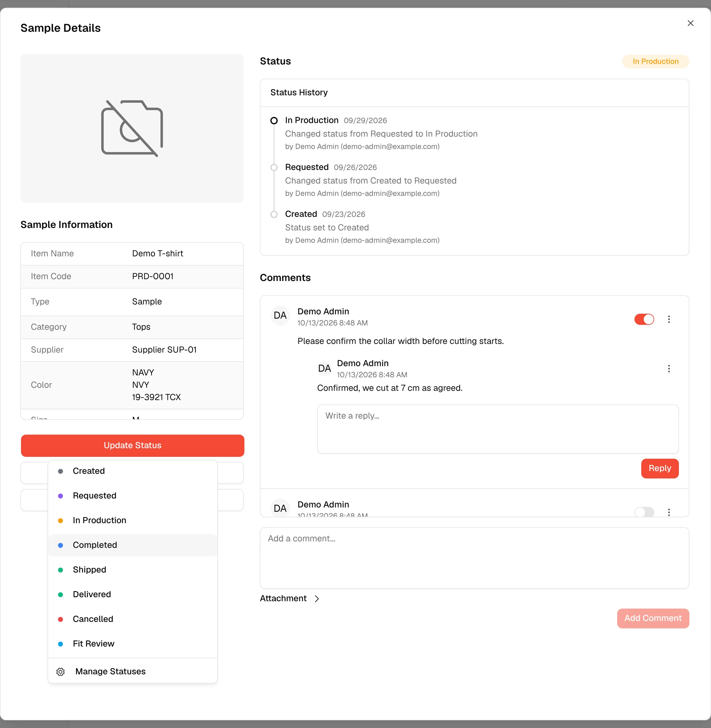
Task: Set status to Shipped
Action: (x=132, y=570)
